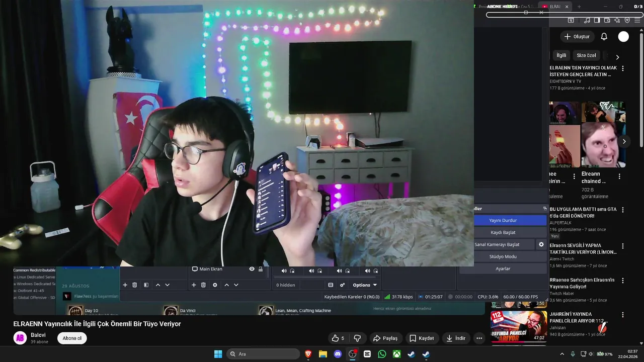This screenshot has height=362, width=644.
Task: Add a new scene in OBS scenes toolbar
Action: tap(125, 285)
